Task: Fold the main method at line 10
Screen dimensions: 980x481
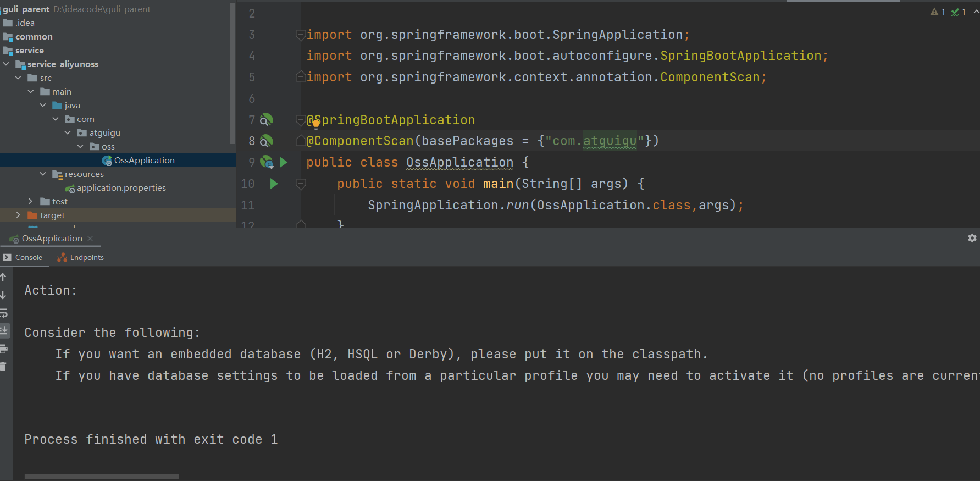Action: click(x=301, y=184)
